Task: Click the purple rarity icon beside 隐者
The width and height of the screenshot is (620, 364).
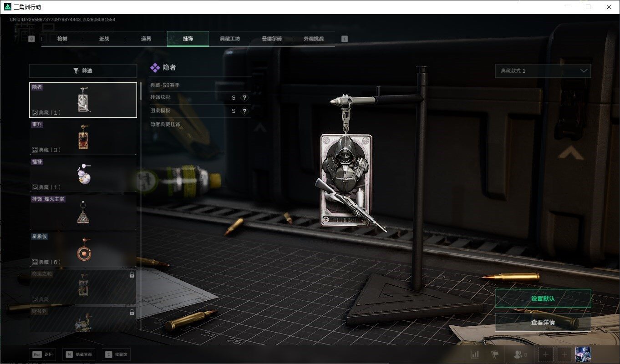Action: pyautogui.click(x=155, y=67)
